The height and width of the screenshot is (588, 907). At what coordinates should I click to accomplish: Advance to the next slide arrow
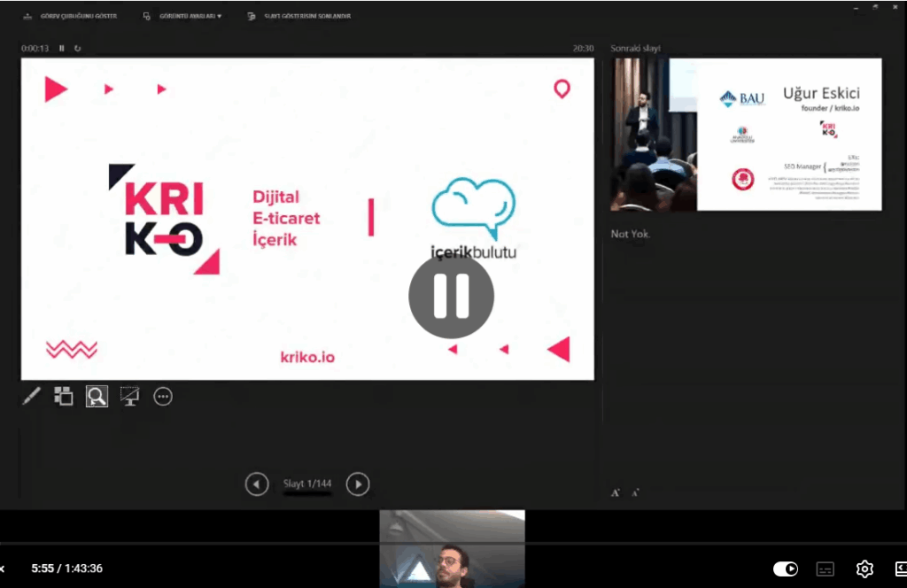(358, 484)
